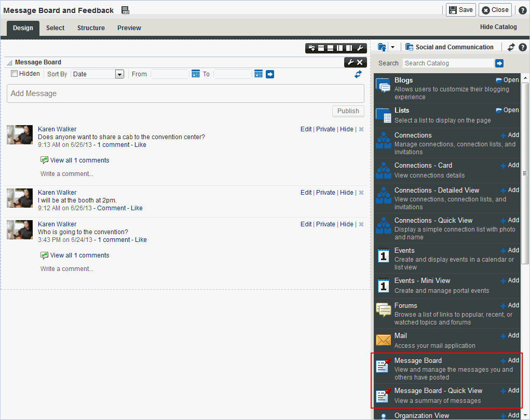Toggle the Hidden checkbox
The height and width of the screenshot is (420, 530).
tap(14, 73)
